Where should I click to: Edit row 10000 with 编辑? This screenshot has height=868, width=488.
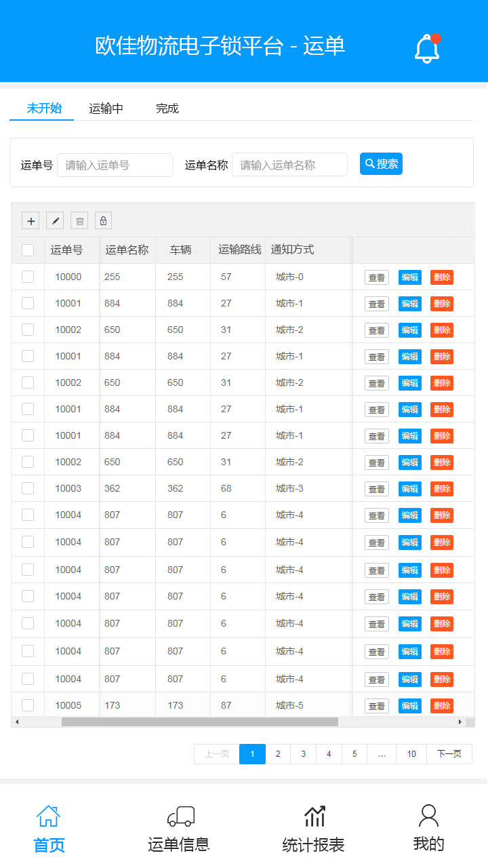410,277
